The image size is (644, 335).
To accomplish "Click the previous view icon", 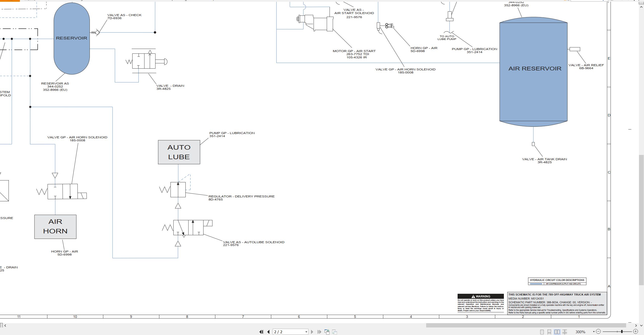I will tap(327, 332).
